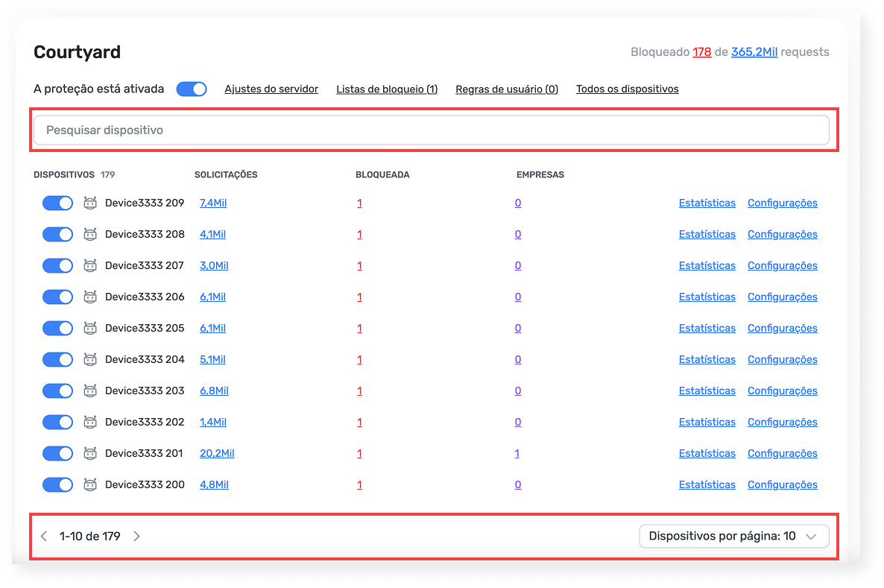Open Configurações for Device3333 204
Image resolution: width=884 pixels, height=588 pixels.
tap(783, 359)
